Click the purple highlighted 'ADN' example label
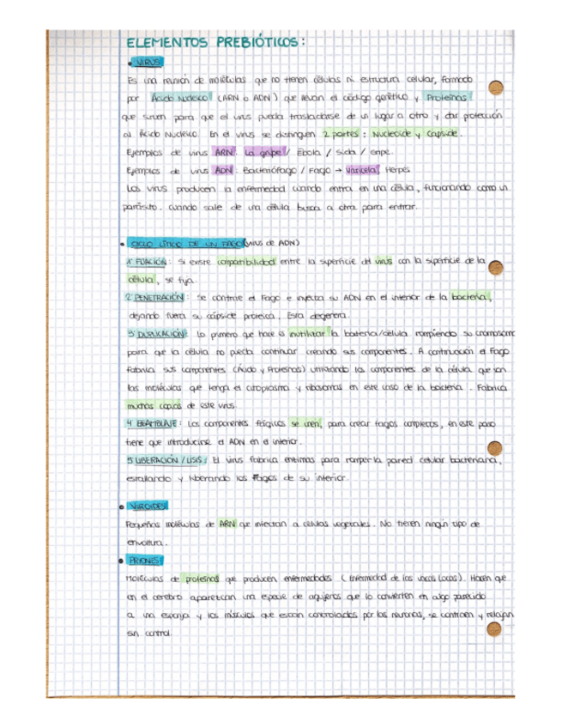 [224, 170]
